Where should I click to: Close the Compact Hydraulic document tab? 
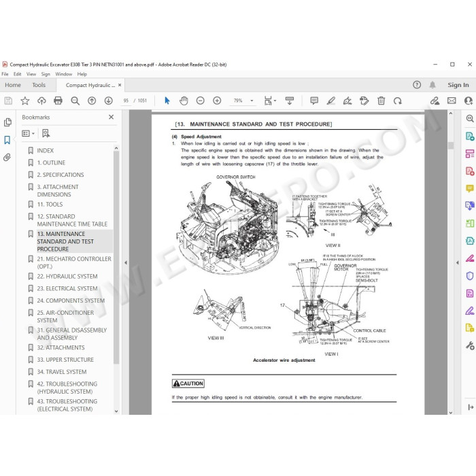(120, 85)
